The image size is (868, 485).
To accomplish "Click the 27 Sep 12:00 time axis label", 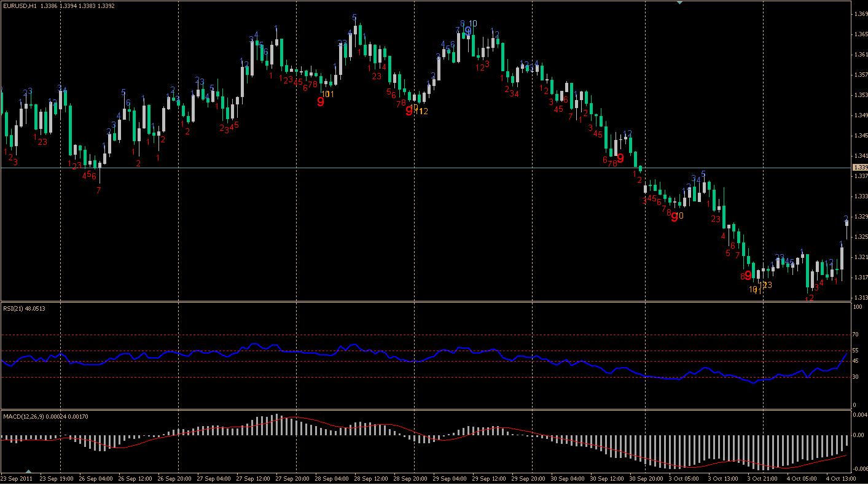I will pos(253,478).
